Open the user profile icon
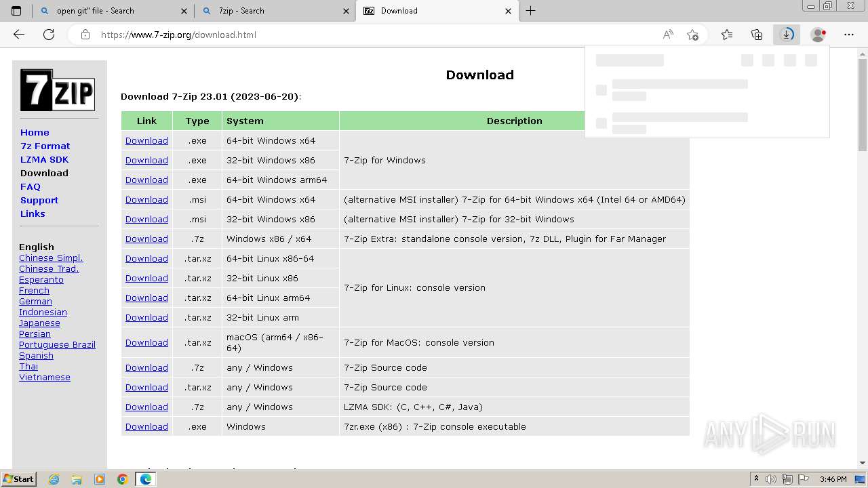The width and height of the screenshot is (868, 488). pyautogui.click(x=818, y=35)
